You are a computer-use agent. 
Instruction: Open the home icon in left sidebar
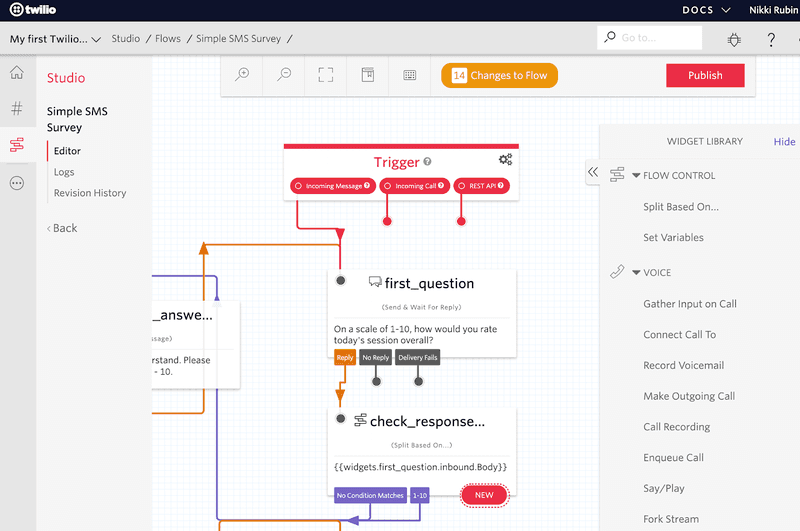pos(16,73)
